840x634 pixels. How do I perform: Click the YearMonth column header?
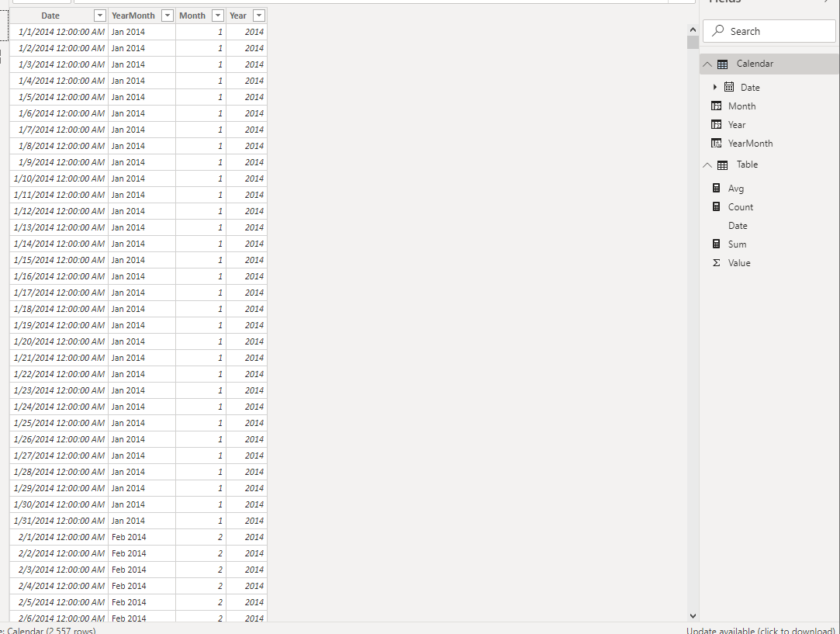133,16
